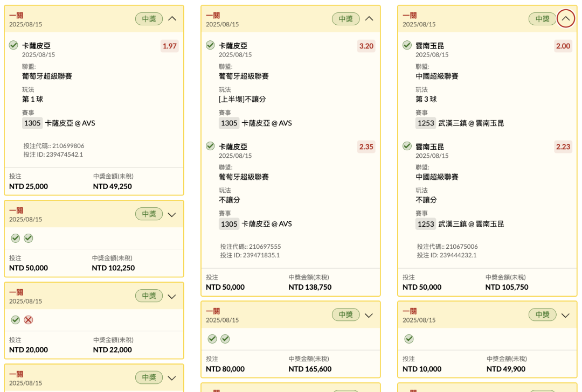Click 中獎 badge on NTD 22,000 card

pyautogui.click(x=149, y=296)
